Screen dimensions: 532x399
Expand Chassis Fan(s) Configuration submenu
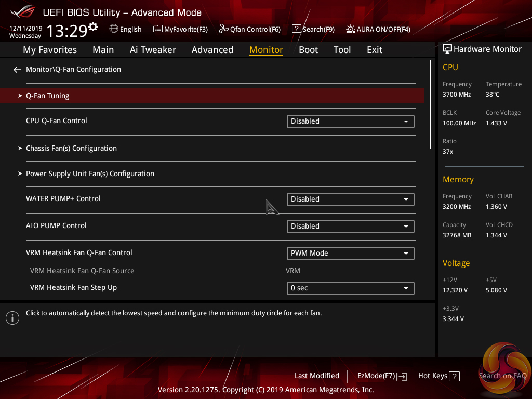point(71,148)
